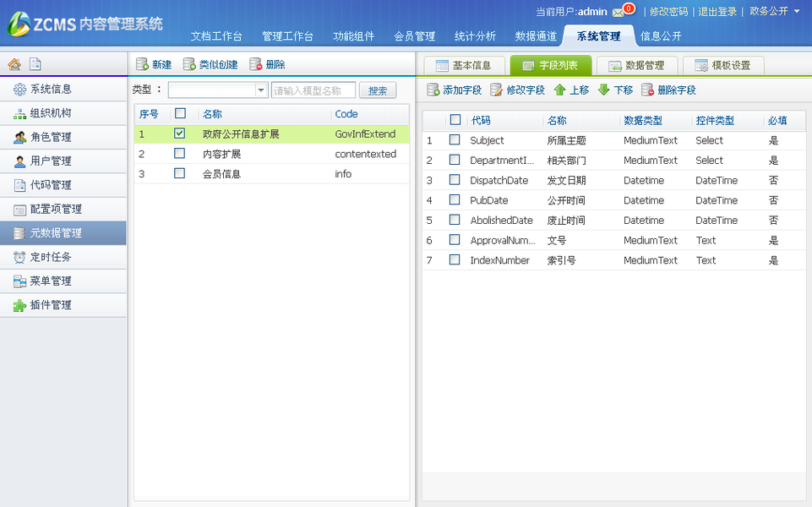This screenshot has width=812, height=507.
Task: Open the 会员管理 menu item
Action: [413, 35]
